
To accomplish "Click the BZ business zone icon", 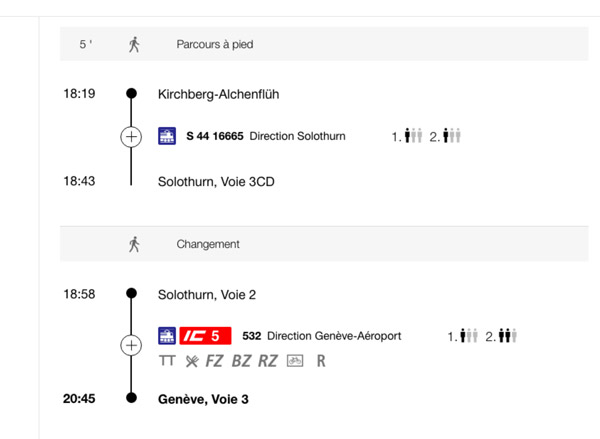I will click(x=241, y=361).
